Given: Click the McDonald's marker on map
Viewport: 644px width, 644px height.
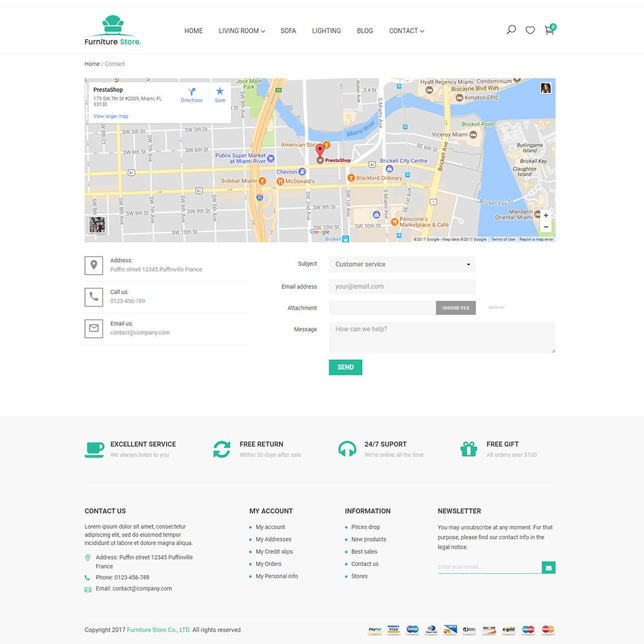Looking at the screenshot, I should click(281, 181).
